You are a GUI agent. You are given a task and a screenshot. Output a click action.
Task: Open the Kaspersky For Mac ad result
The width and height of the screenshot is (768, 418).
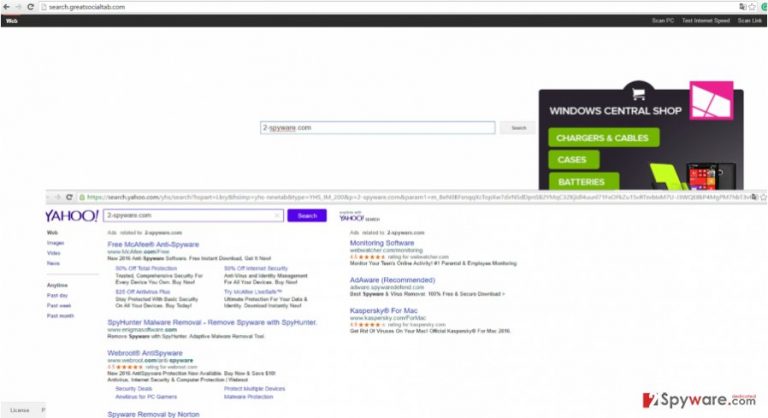click(x=384, y=311)
